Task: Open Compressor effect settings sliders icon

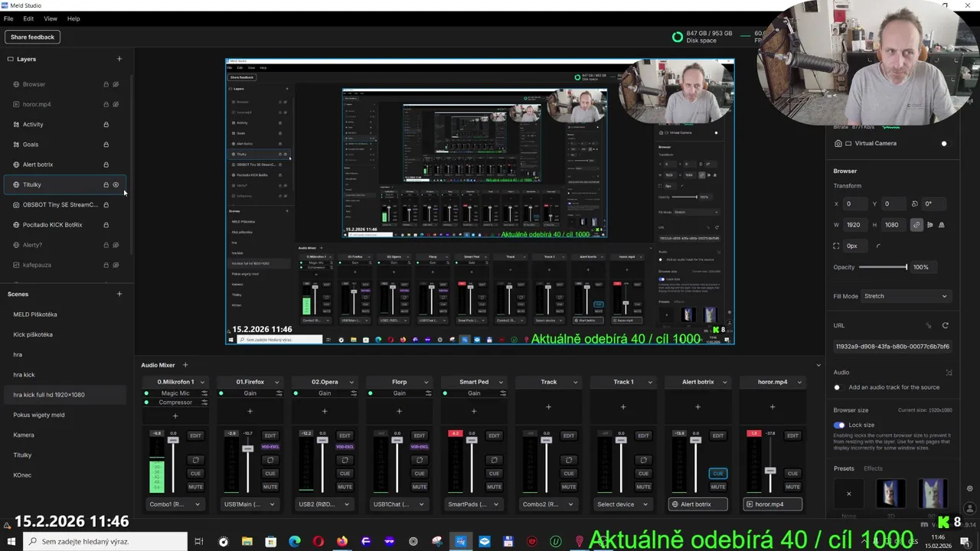Action: click(x=204, y=403)
